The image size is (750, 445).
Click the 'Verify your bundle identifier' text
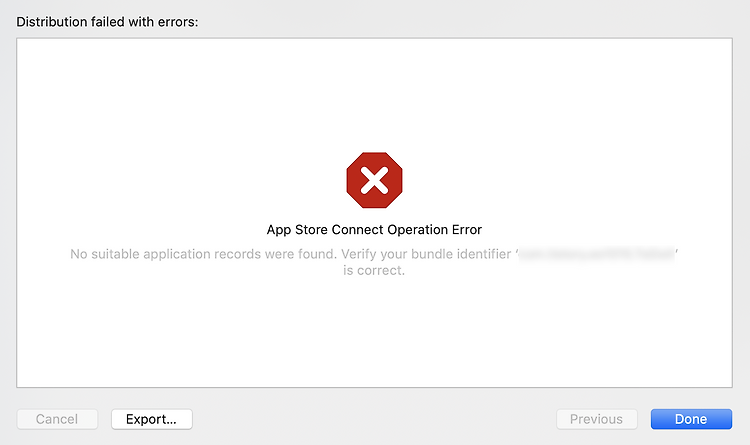click(426, 254)
